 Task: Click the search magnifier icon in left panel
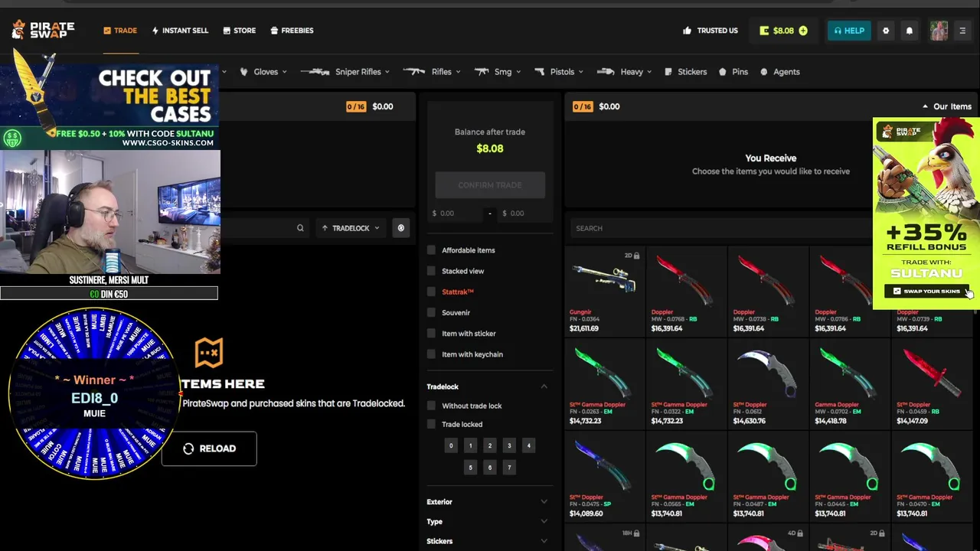coord(300,228)
